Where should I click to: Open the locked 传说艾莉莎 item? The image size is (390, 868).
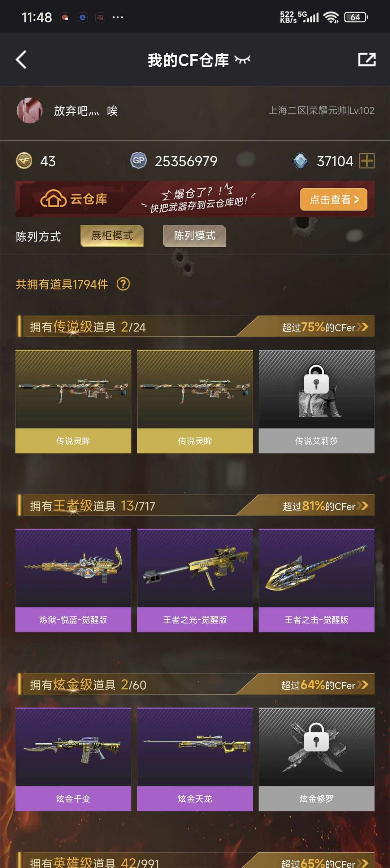(x=317, y=402)
